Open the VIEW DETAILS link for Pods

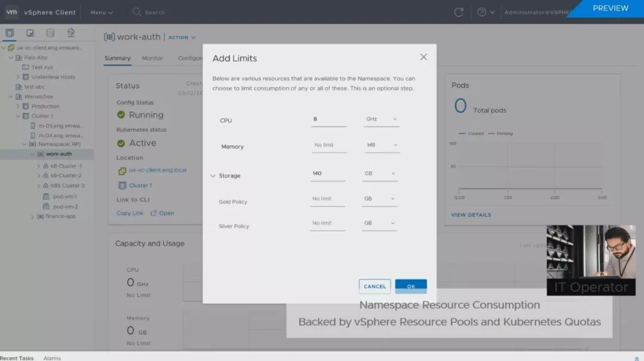pyautogui.click(x=471, y=215)
